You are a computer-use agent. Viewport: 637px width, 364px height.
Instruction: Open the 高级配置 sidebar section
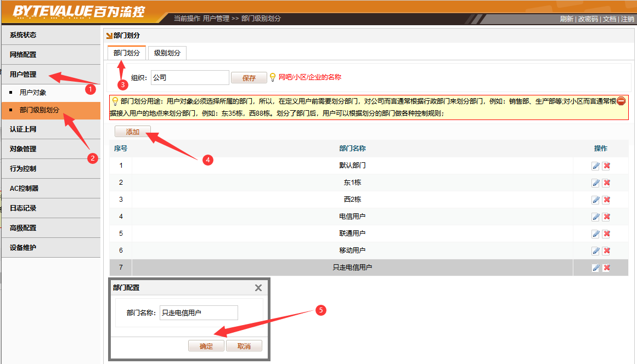click(x=23, y=228)
